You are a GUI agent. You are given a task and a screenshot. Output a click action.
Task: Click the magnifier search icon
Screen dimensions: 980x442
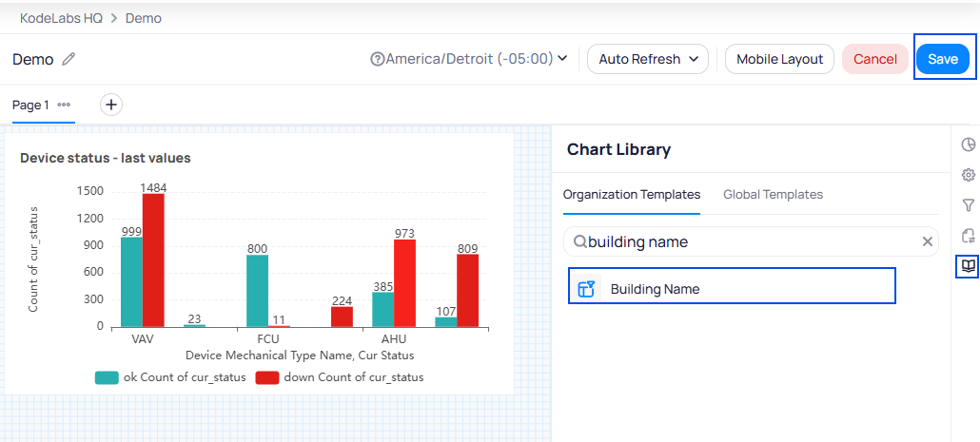pos(580,241)
